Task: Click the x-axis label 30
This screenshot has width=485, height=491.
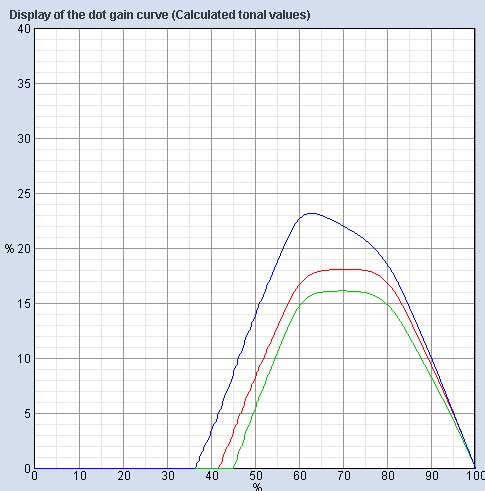Action: 168,476
